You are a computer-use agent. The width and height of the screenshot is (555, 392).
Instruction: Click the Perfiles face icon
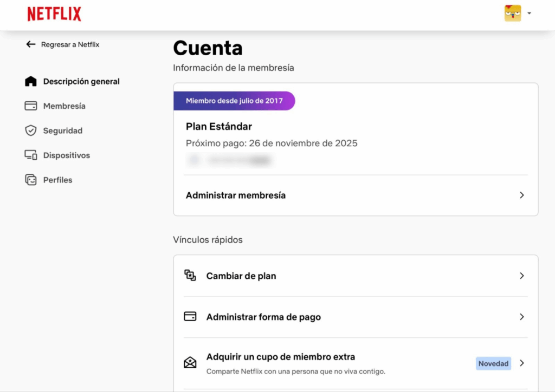31,180
